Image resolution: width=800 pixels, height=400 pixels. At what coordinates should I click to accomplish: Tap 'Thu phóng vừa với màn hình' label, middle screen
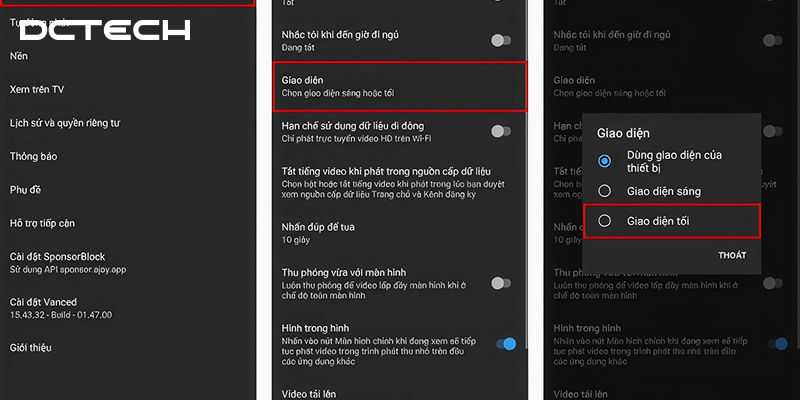coord(344,273)
